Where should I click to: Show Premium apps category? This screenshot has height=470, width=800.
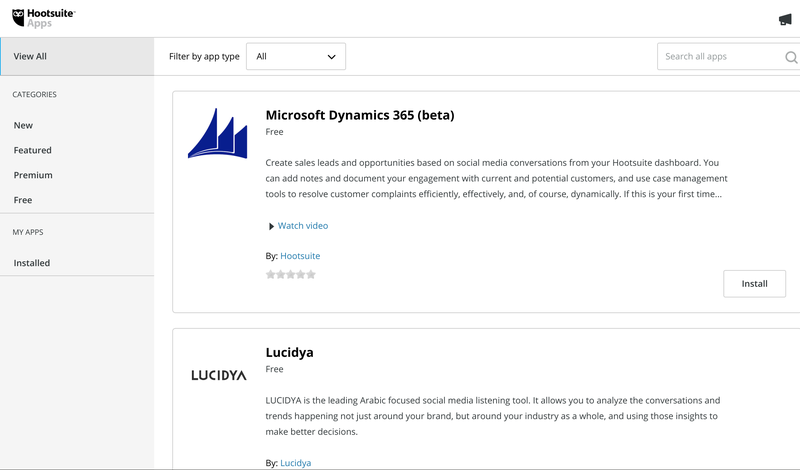(x=33, y=175)
